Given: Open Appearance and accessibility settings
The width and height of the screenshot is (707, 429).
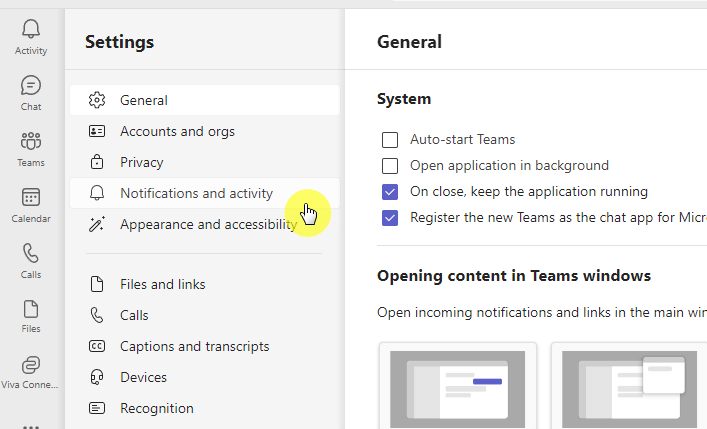Looking at the screenshot, I should coord(205,224).
